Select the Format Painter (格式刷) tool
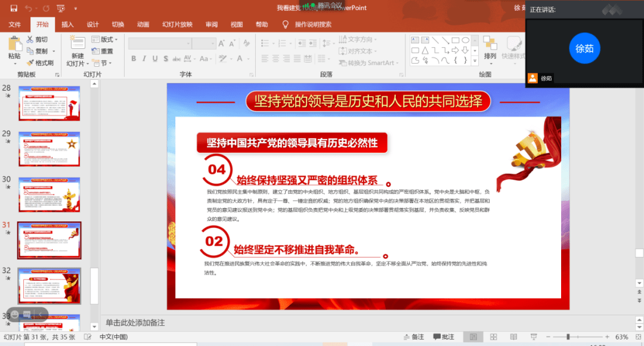The image size is (644, 346). [41, 63]
